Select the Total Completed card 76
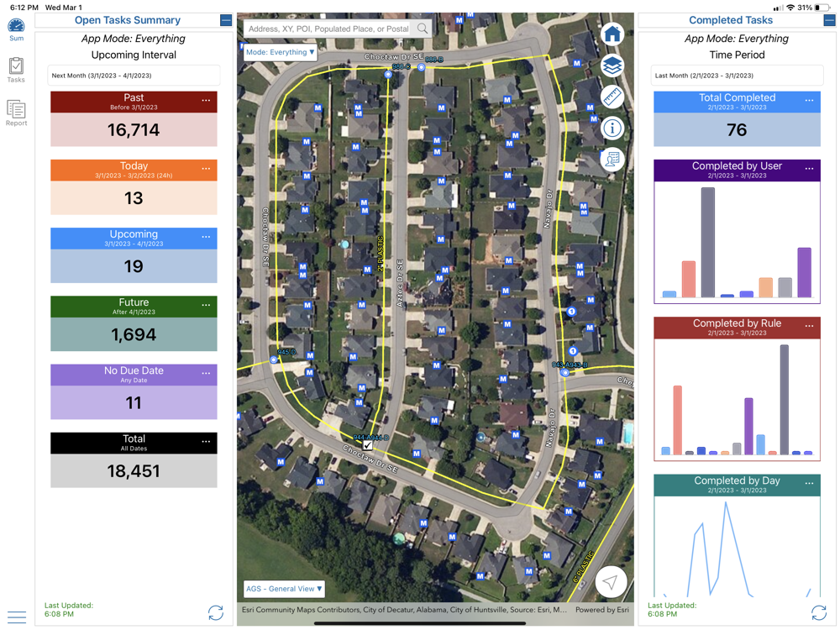 [738, 119]
